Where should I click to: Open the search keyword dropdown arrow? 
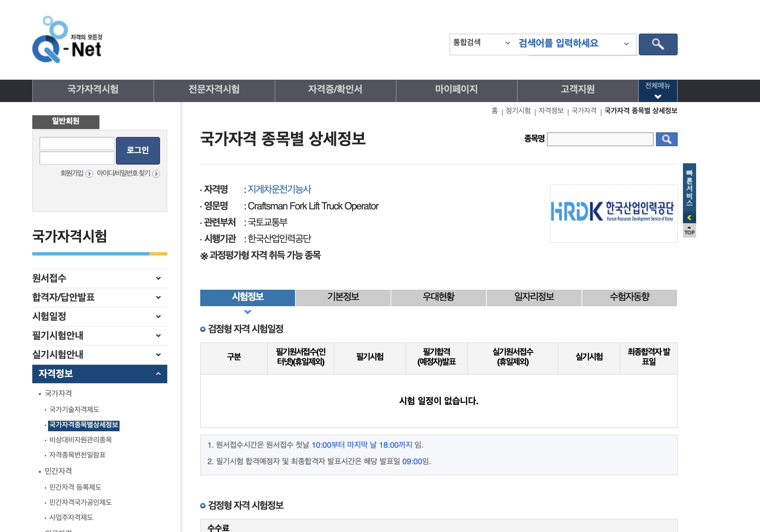[626, 43]
